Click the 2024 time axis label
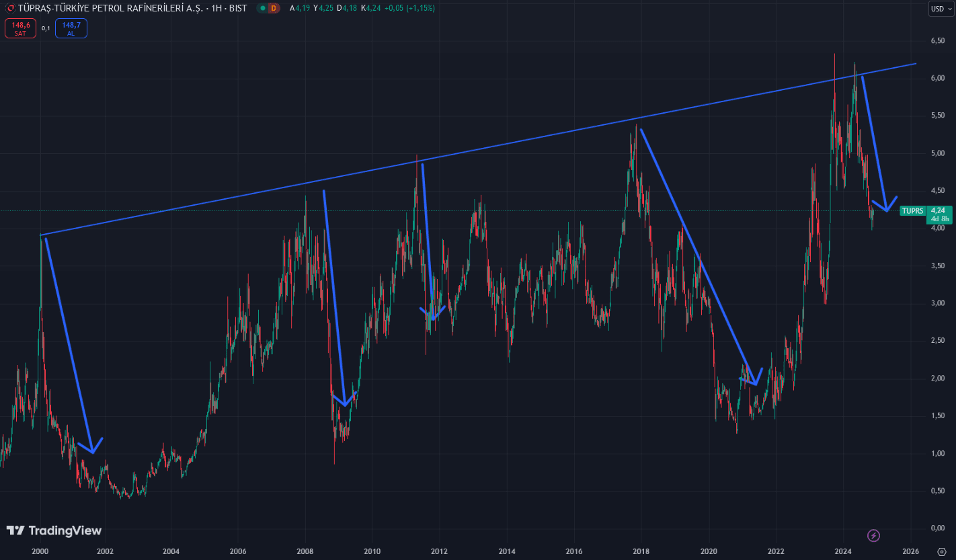This screenshot has height=560, width=956. point(844,550)
